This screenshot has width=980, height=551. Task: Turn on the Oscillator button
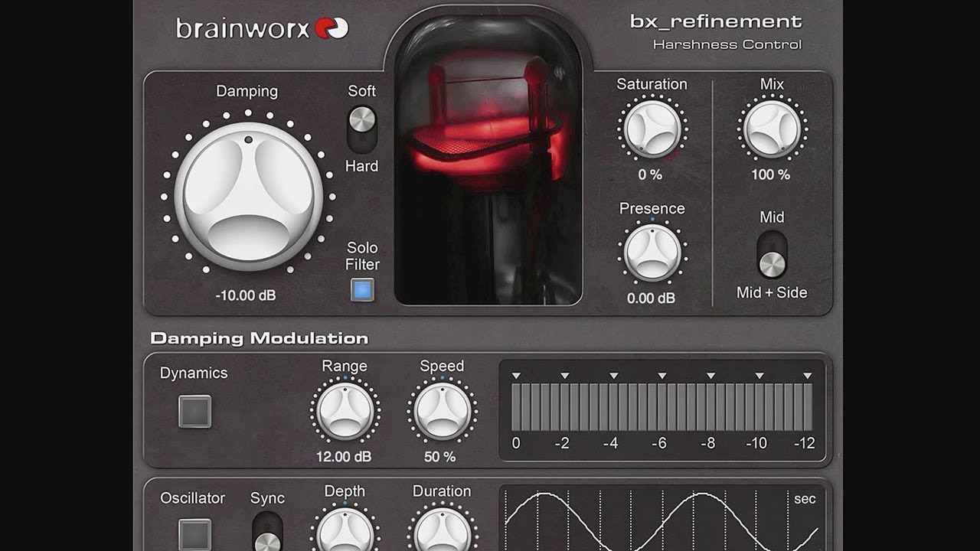pyautogui.click(x=194, y=534)
